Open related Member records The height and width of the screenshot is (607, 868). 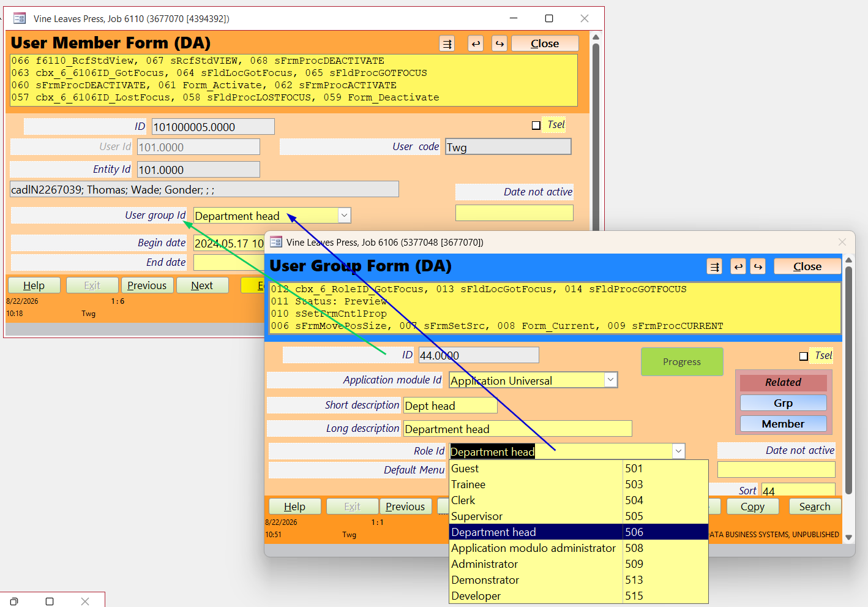coord(783,424)
